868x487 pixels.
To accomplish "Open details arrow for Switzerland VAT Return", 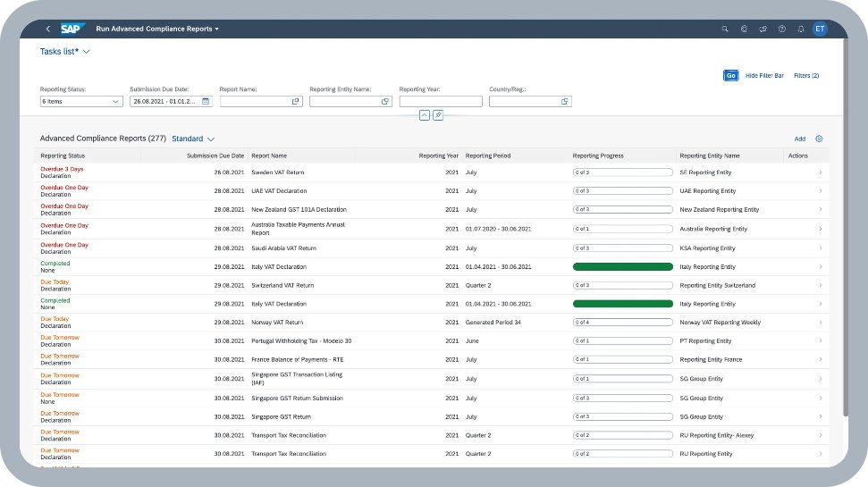I will pyautogui.click(x=821, y=286).
